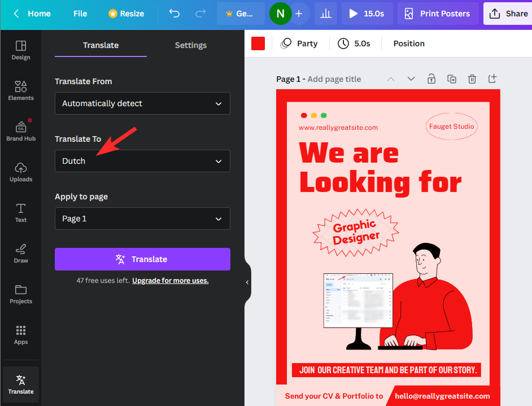The height and width of the screenshot is (406, 532).
Task: Open Brand Hub in sidebar
Action: [x=21, y=131]
